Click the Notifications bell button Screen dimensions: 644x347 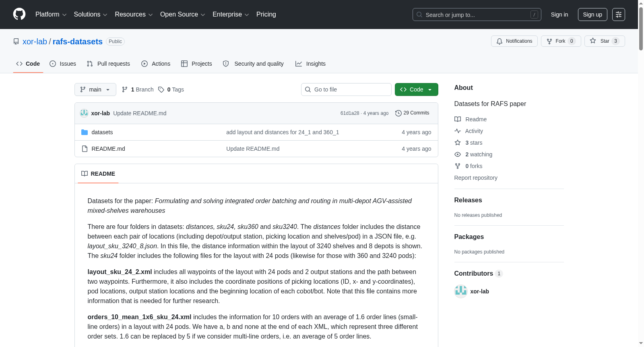point(514,41)
